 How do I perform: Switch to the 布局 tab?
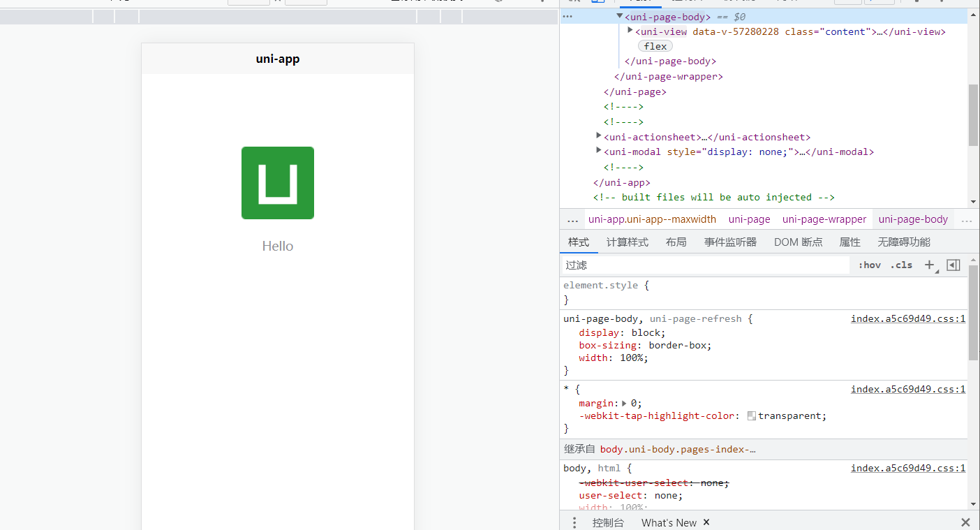tap(676, 242)
